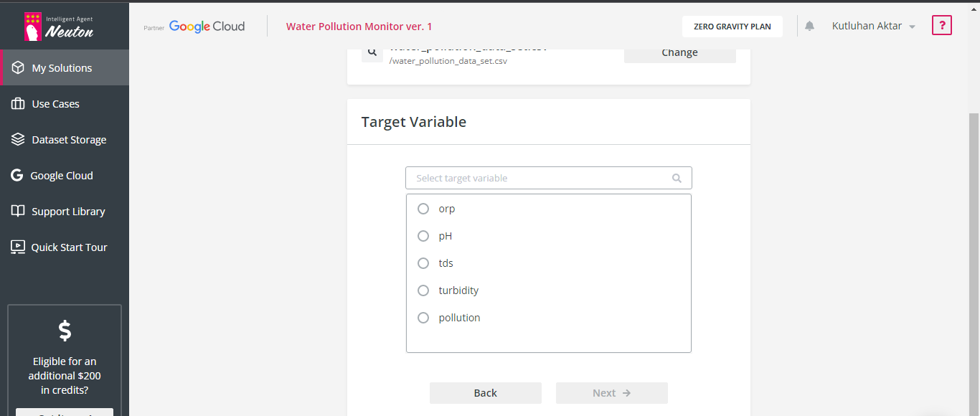
Task: Open the Neuton home logo
Action: click(65, 26)
